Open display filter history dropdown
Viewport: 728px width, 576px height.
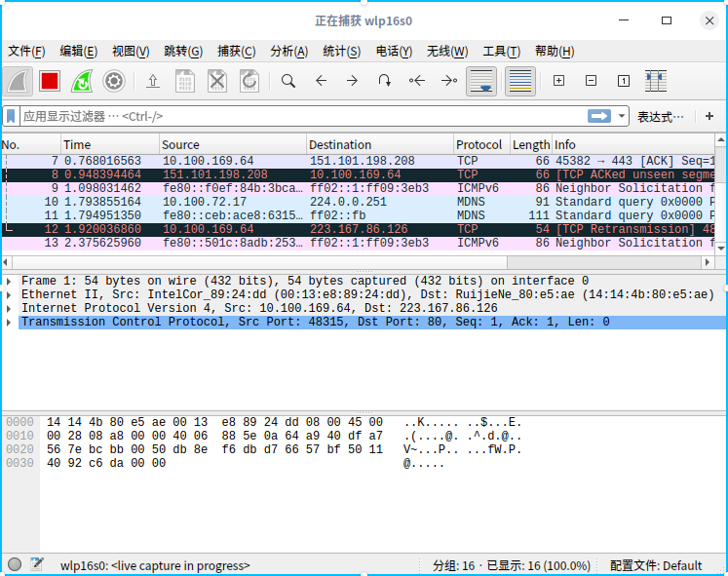click(x=621, y=116)
